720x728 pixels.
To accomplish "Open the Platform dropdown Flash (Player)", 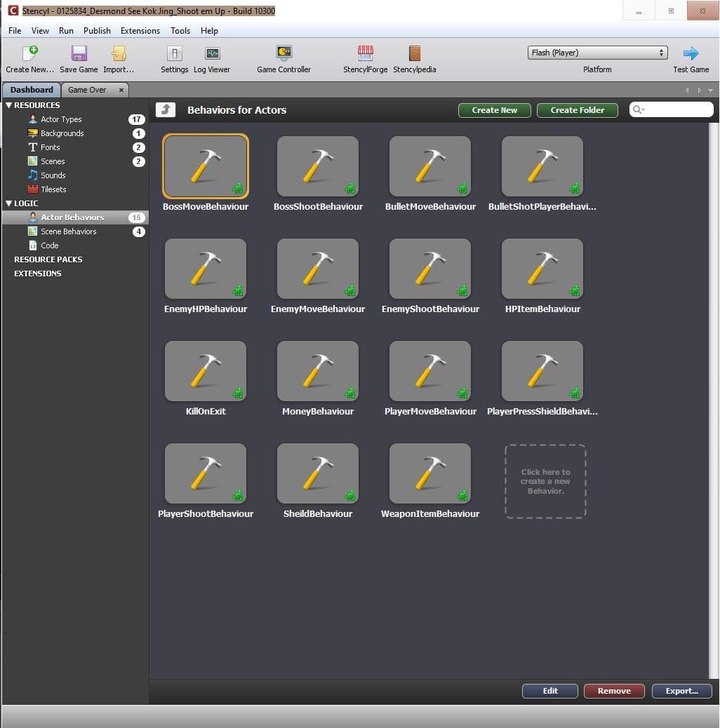I will point(597,53).
